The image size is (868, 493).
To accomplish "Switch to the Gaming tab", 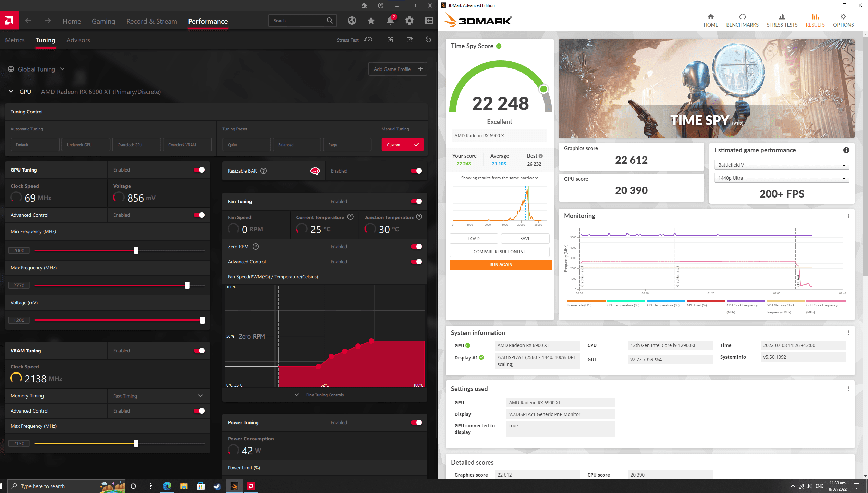I will [x=103, y=21].
